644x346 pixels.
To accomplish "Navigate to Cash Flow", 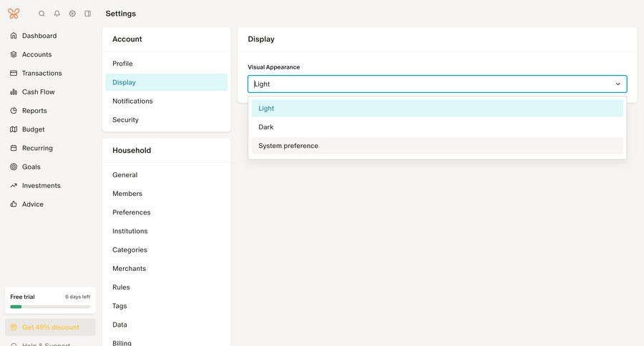I will (x=38, y=92).
